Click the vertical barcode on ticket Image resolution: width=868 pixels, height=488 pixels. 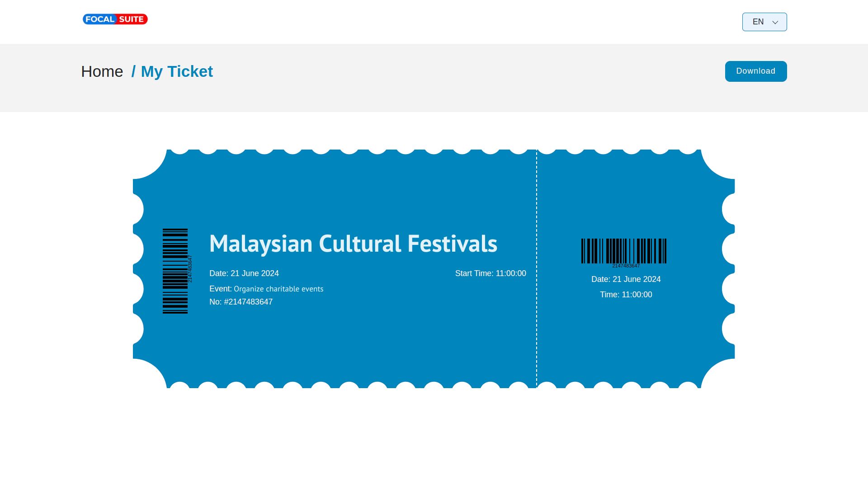click(x=175, y=271)
